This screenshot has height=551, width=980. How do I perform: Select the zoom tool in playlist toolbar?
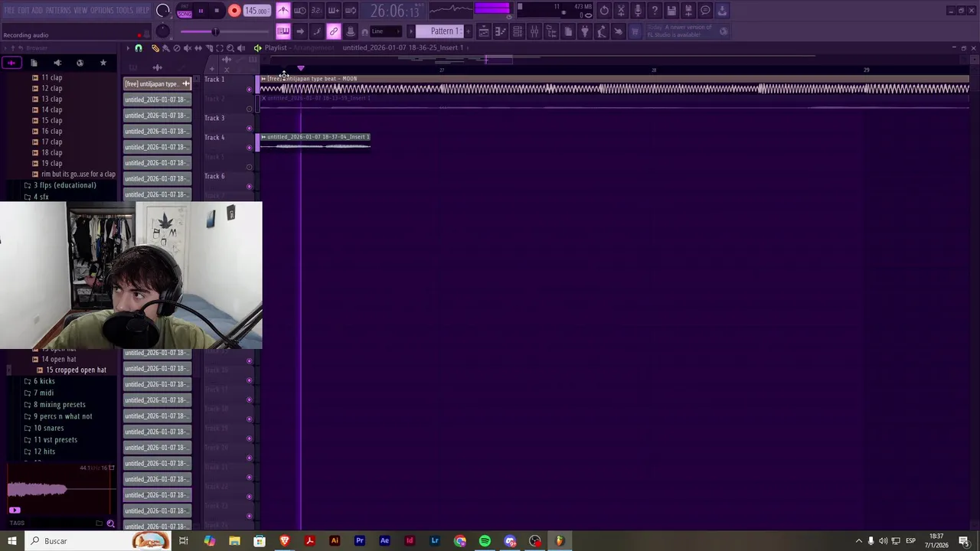[x=230, y=48]
